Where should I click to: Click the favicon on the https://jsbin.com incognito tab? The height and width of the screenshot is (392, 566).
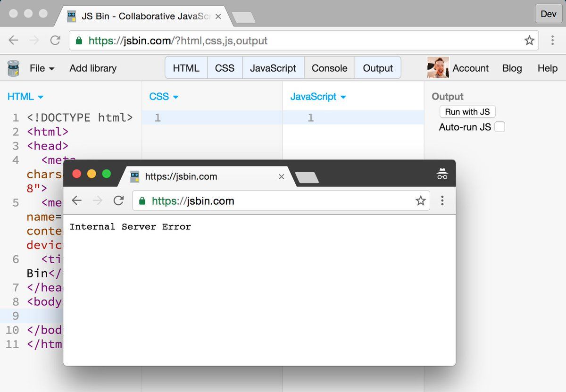coord(135,176)
